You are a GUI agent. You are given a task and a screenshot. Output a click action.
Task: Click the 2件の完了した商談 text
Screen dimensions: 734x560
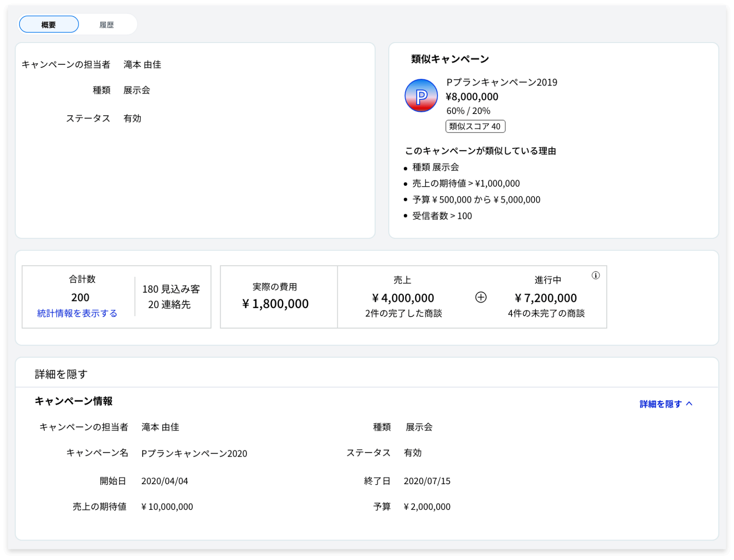coord(403,313)
